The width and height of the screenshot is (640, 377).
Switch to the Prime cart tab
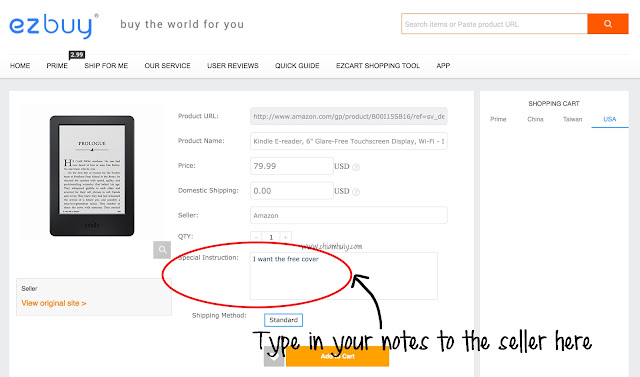[498, 119]
